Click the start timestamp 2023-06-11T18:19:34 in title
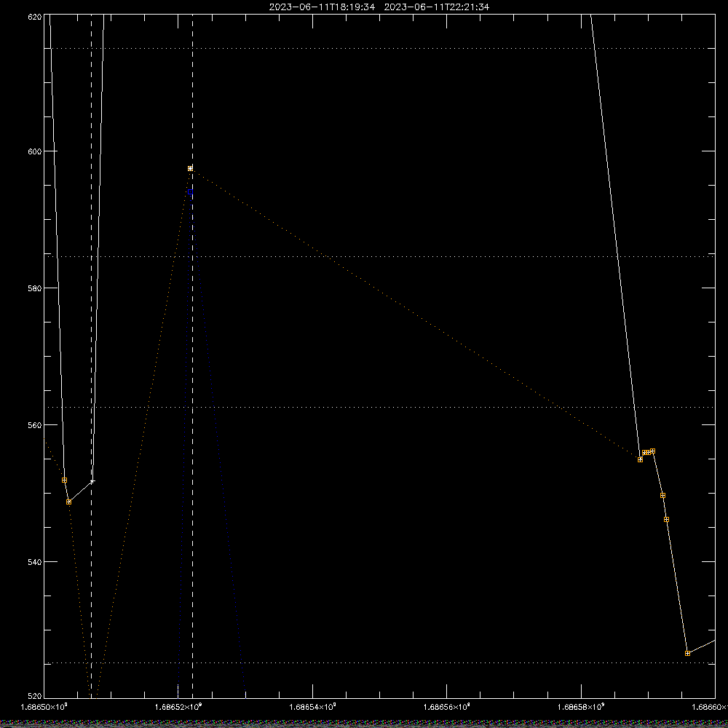This screenshot has height=728, width=728. click(x=322, y=7)
